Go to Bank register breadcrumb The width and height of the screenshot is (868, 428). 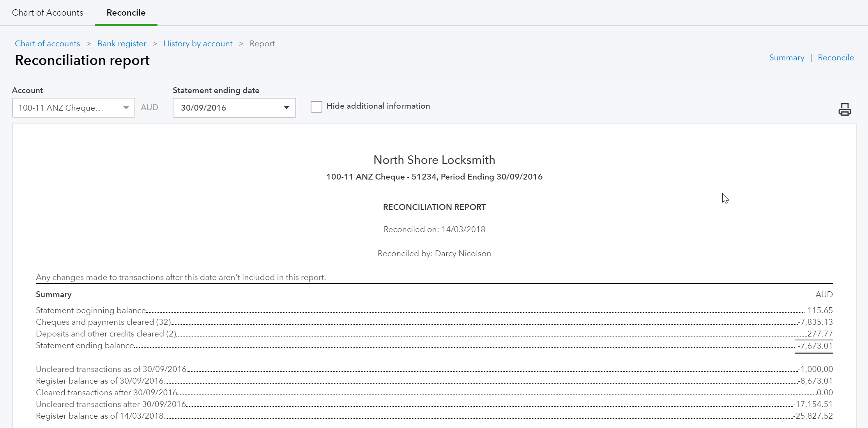click(x=122, y=44)
